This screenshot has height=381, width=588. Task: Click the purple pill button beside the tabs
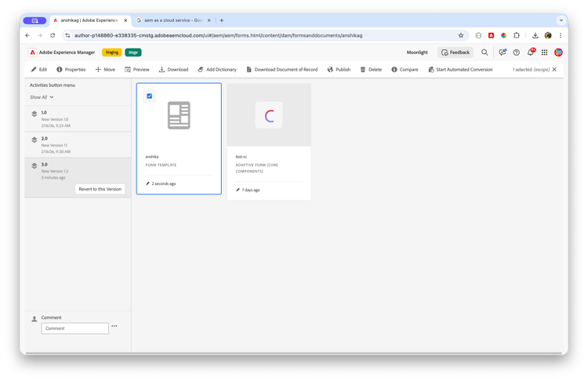[34, 20]
